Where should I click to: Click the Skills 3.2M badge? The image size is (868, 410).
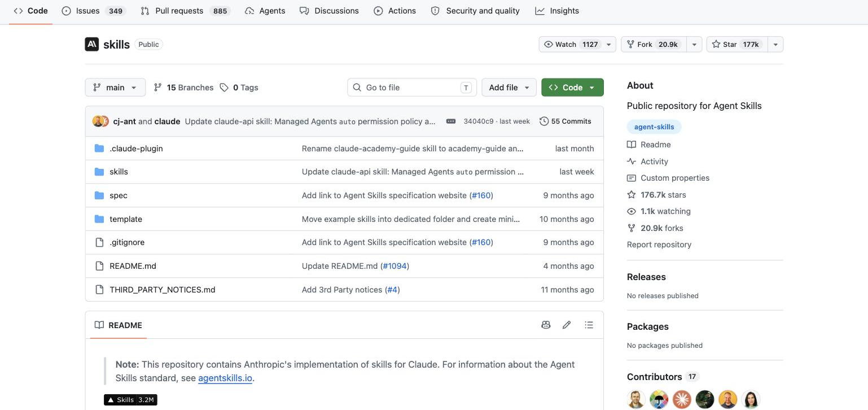[130, 400]
